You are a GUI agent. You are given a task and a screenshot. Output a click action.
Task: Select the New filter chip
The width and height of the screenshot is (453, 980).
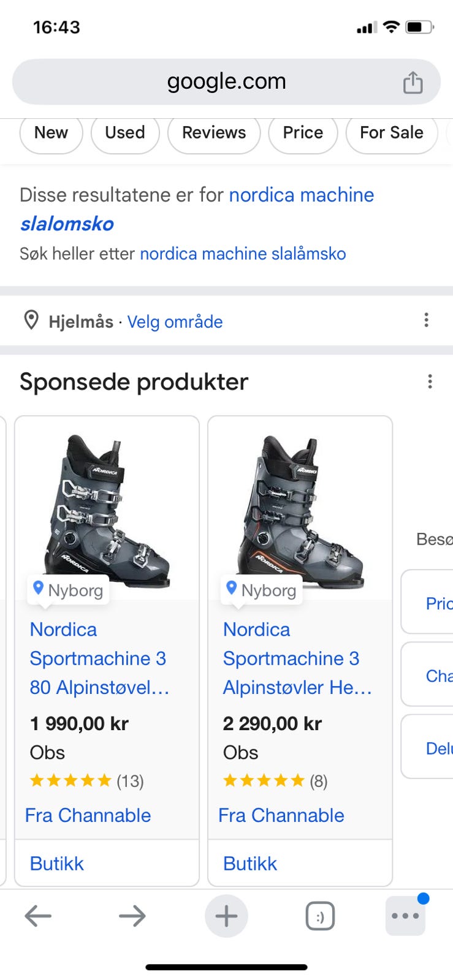[51, 133]
